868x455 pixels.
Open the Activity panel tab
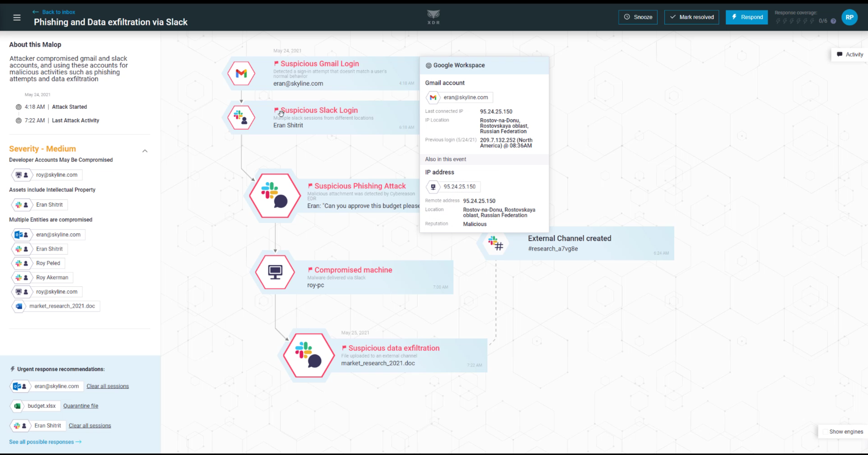pyautogui.click(x=850, y=54)
